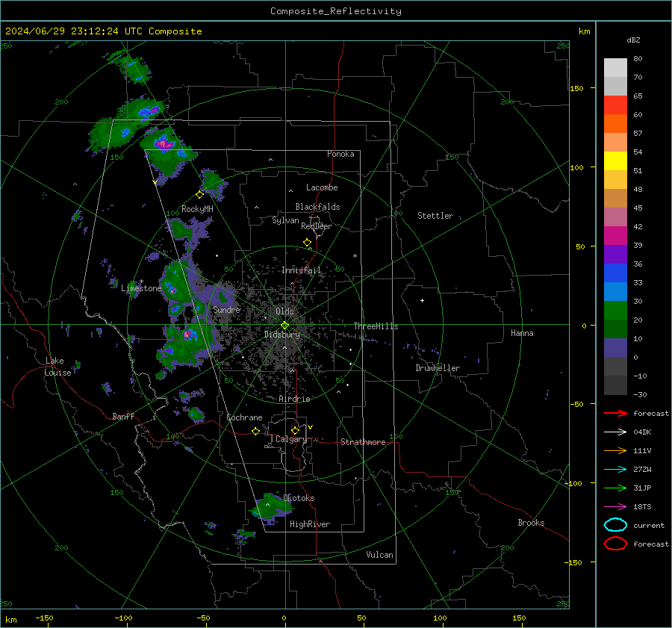This screenshot has height=628, width=672.
Task: Click the Drumheller label
Action: 438,368
